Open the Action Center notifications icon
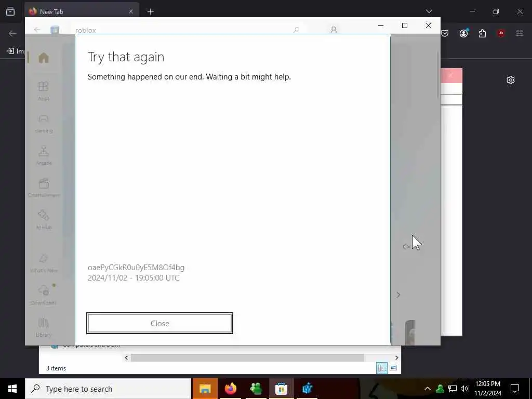The image size is (532, 399). (x=515, y=389)
